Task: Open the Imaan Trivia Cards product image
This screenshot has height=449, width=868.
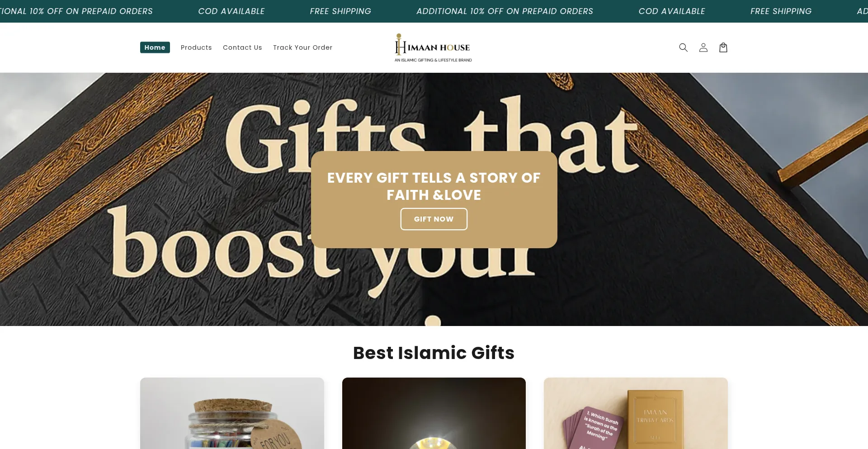Action: (x=636, y=413)
